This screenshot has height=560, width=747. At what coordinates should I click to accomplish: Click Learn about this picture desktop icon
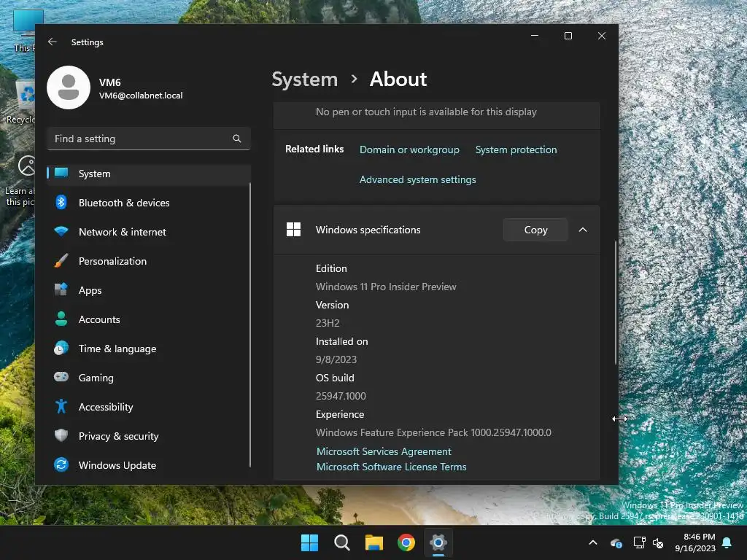21,181
